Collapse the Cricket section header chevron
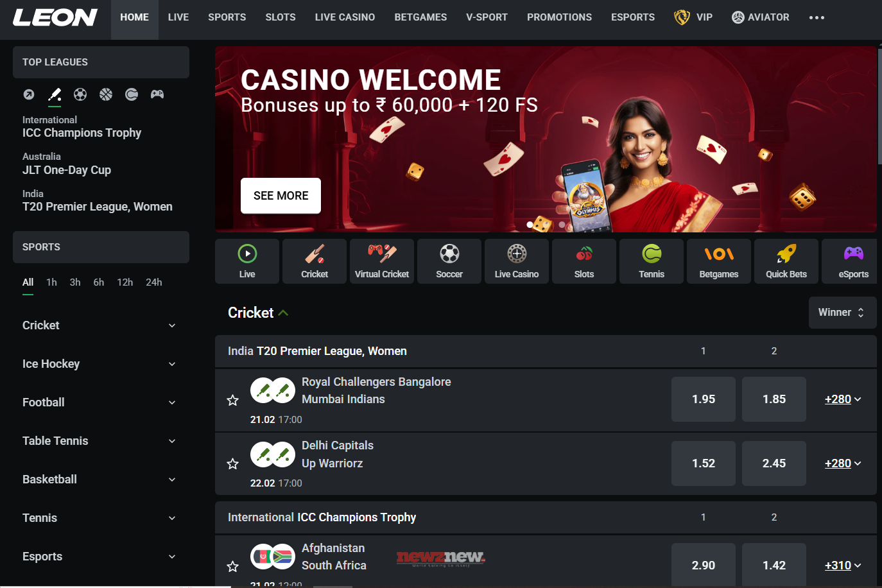Screen dimensions: 882x588 pos(284,313)
